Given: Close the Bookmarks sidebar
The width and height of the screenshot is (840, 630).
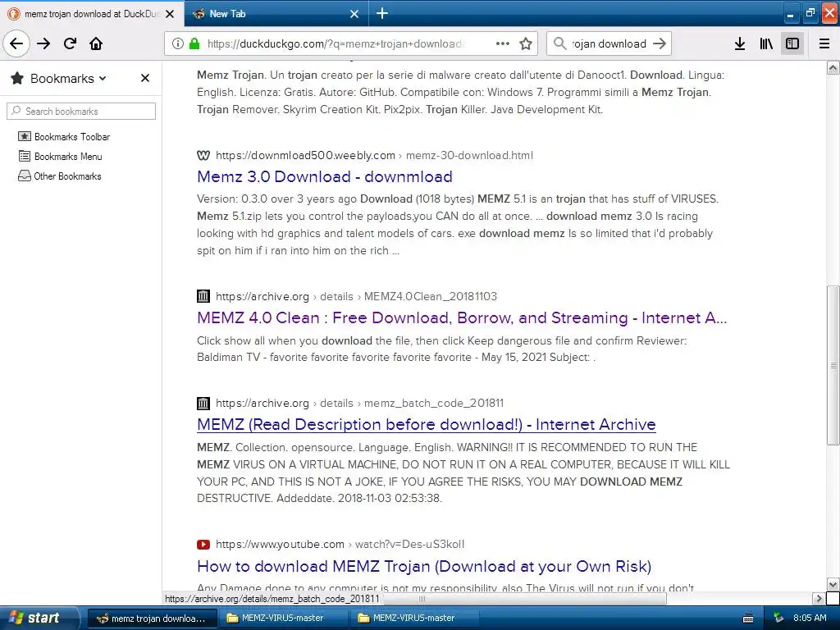Looking at the screenshot, I should point(144,78).
